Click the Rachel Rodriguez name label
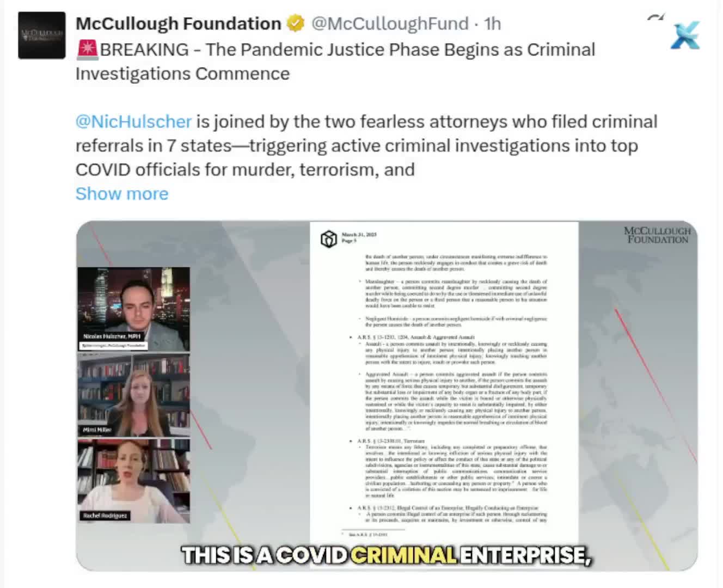This screenshot has height=588, width=723. (106, 516)
